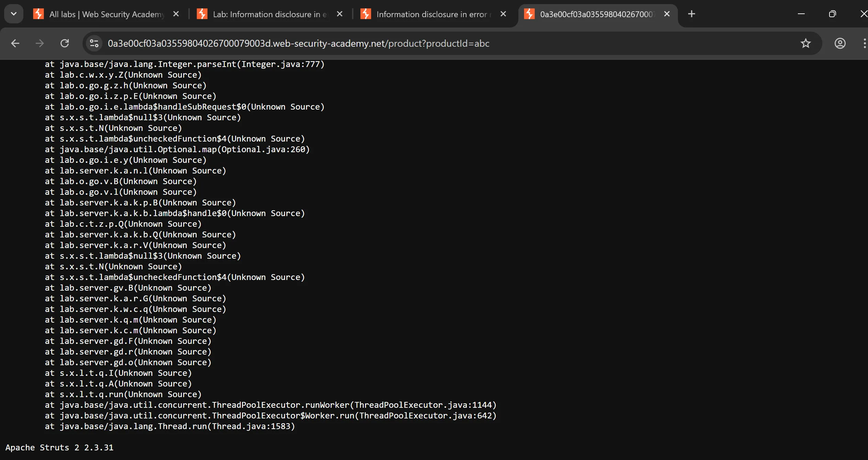Close the active 0a3e00cf tab
Image resolution: width=868 pixels, height=460 pixels.
tap(667, 14)
